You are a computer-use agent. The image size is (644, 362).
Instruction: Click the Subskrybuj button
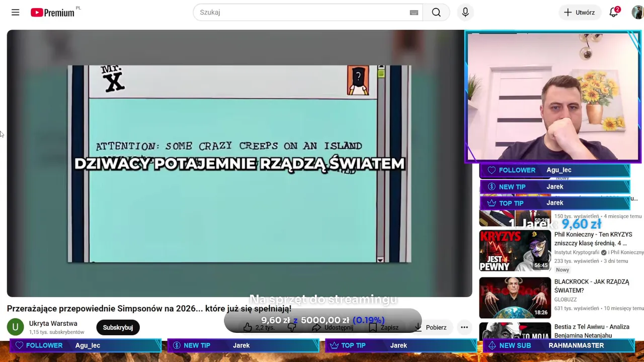[118, 327]
